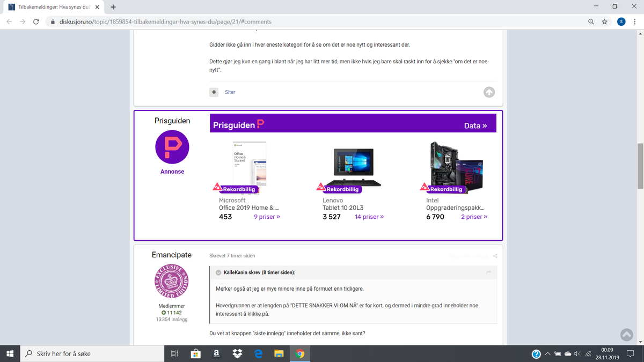This screenshot has height=362, width=644.
Task: Click the Prisguiden author name
Action: (172, 121)
